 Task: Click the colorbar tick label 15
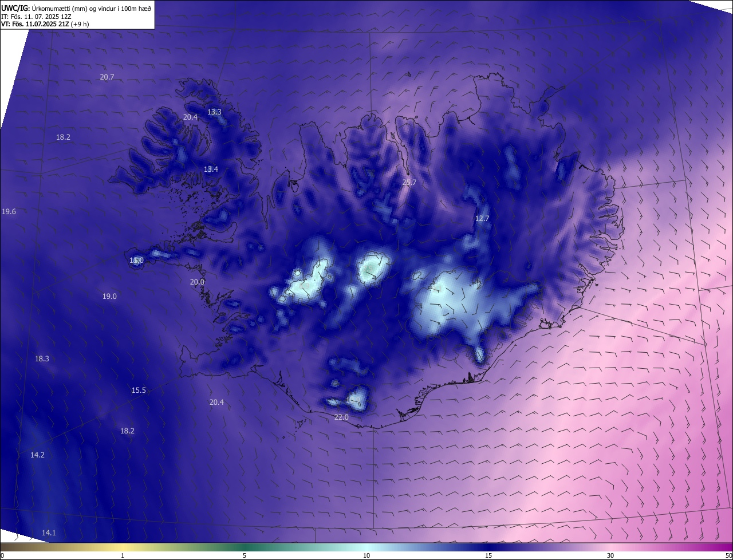point(488,556)
